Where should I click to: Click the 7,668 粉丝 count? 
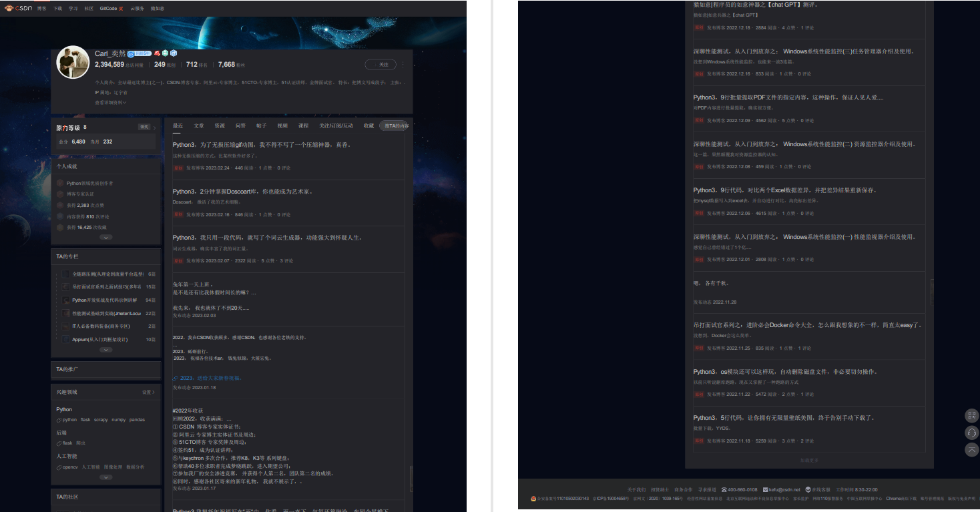pyautogui.click(x=232, y=65)
